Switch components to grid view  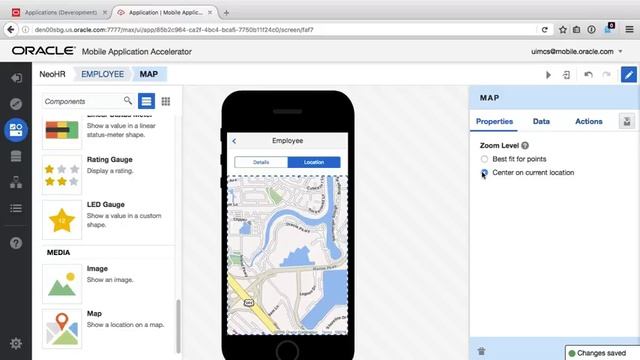pyautogui.click(x=166, y=101)
